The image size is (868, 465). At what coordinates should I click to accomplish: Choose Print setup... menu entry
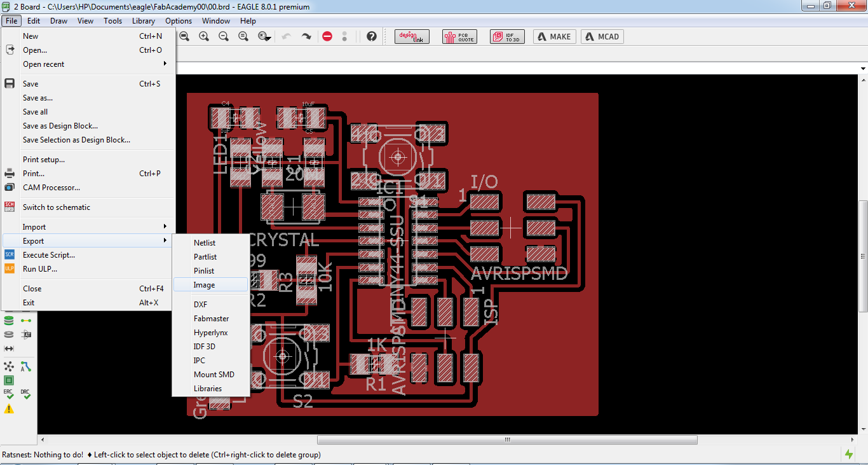pyautogui.click(x=89, y=160)
